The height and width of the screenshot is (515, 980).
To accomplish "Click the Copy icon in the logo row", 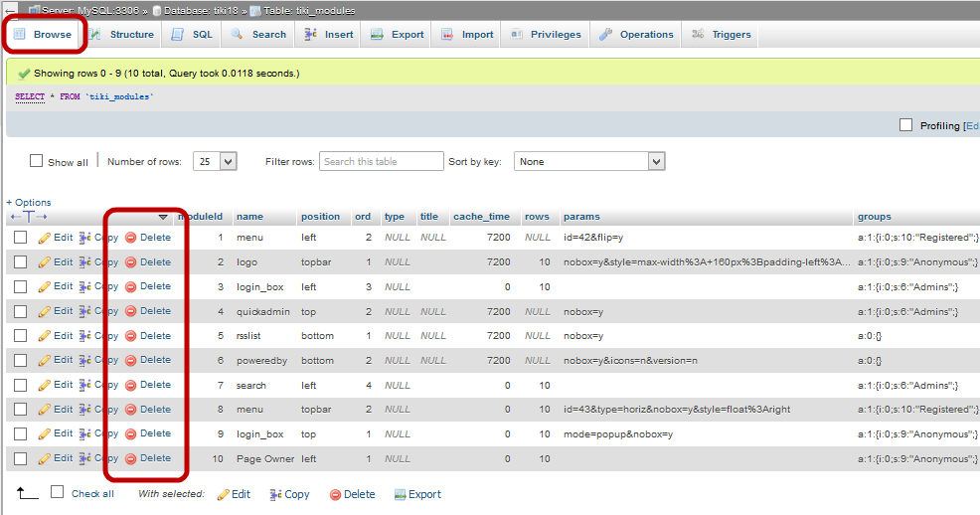I will click(85, 262).
